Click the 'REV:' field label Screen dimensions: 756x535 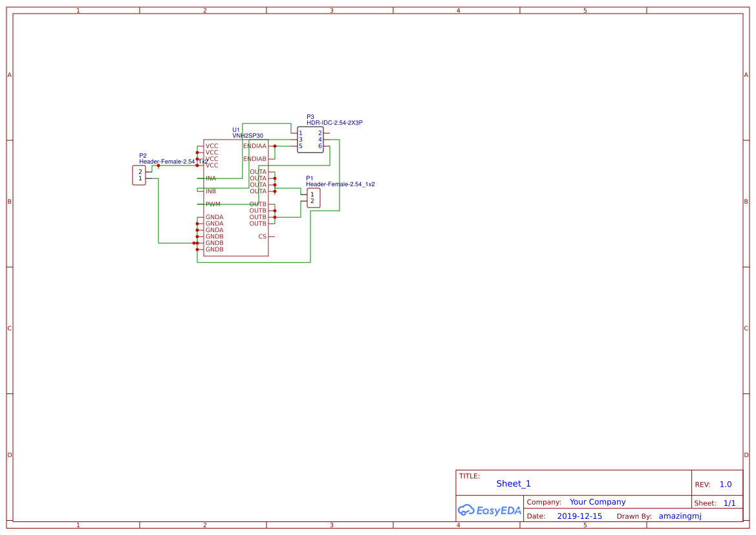coord(702,485)
